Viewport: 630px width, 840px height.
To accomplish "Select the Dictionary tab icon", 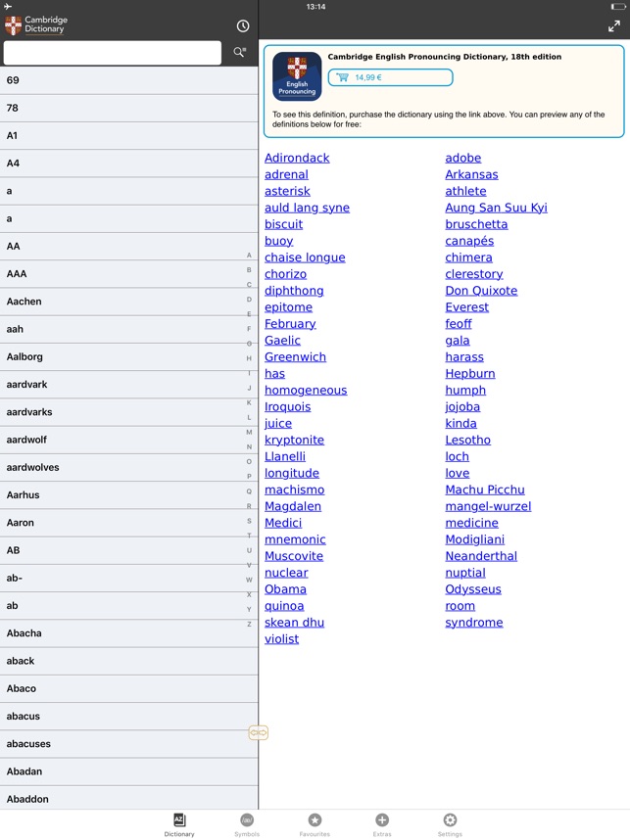I will 179,825.
